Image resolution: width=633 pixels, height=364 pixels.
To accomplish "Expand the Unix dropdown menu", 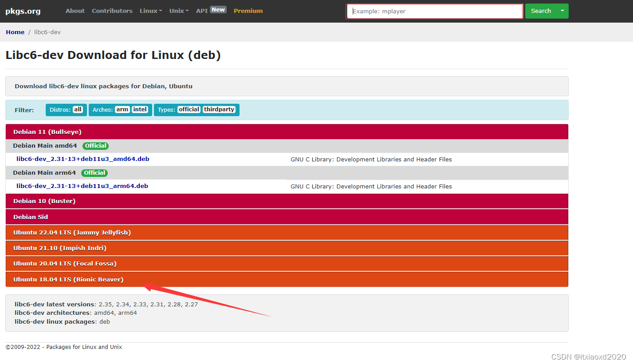I will click(179, 11).
